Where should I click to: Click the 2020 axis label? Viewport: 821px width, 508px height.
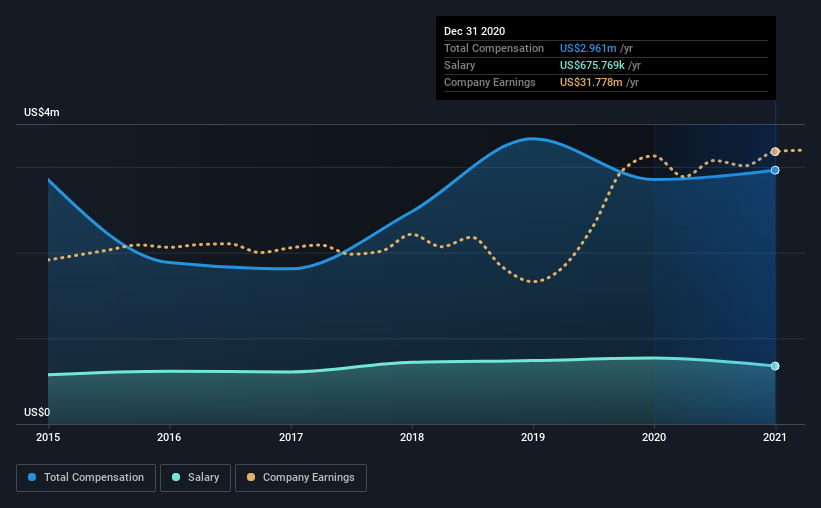tap(654, 437)
